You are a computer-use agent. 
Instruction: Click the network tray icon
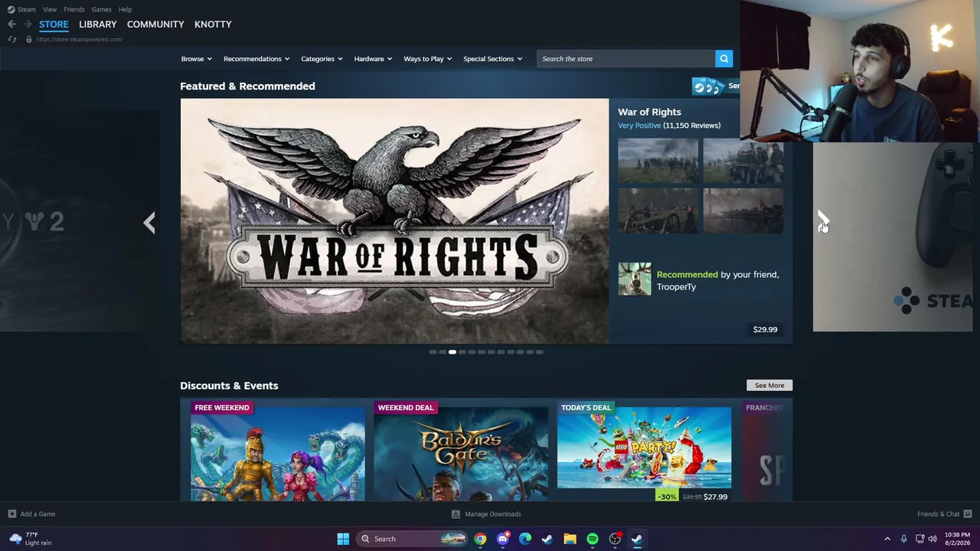920,539
